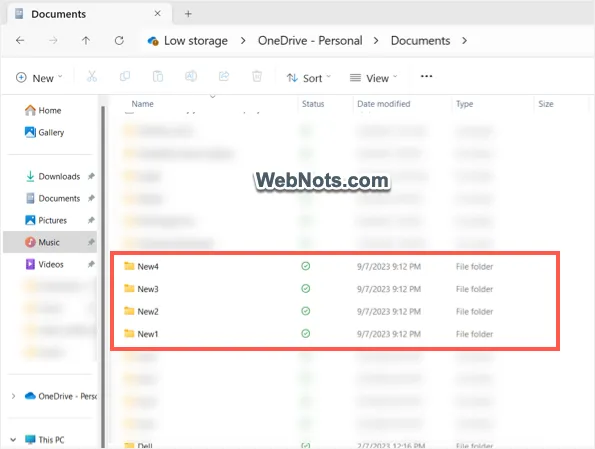Select the New3 folder name
Viewport: 595px width, 449px height.
pos(148,289)
